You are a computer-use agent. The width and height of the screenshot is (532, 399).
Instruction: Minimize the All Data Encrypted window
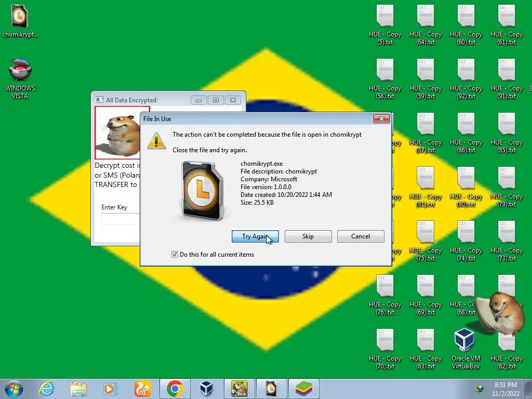click(198, 100)
